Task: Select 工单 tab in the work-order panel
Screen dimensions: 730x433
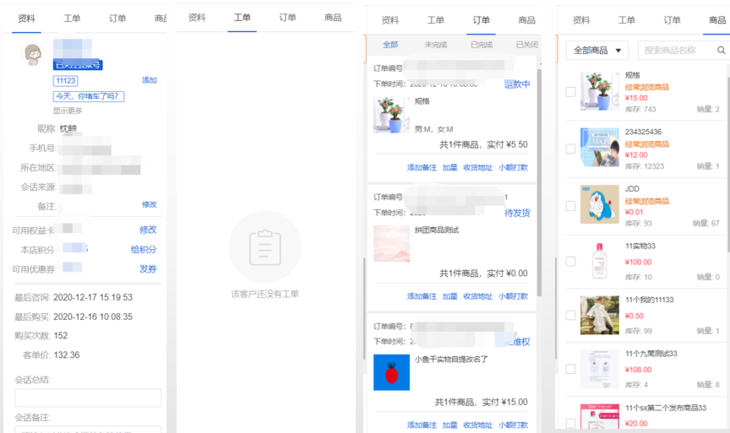Action: click(242, 17)
